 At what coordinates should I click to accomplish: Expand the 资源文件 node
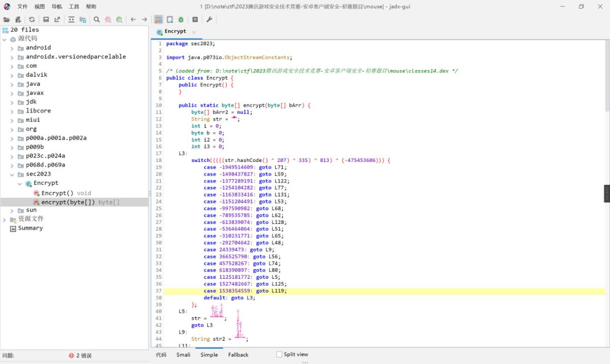coord(5,219)
